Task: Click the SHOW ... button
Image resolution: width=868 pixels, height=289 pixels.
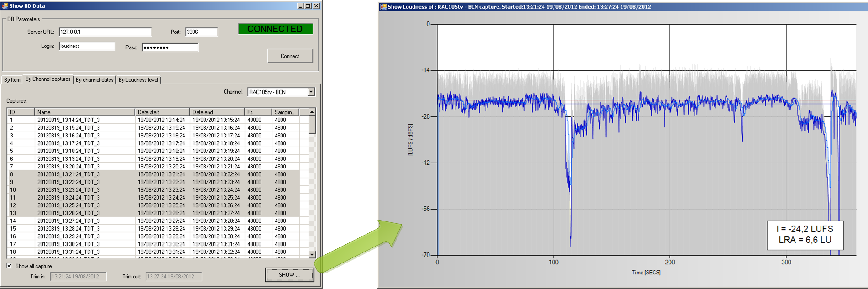Action: pos(289,275)
